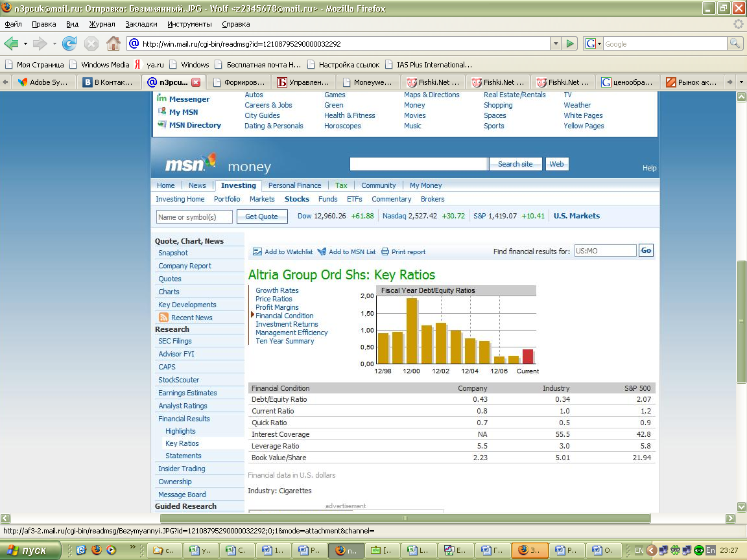
Task: Switch to the Moneywe... tab
Action: 367,82
